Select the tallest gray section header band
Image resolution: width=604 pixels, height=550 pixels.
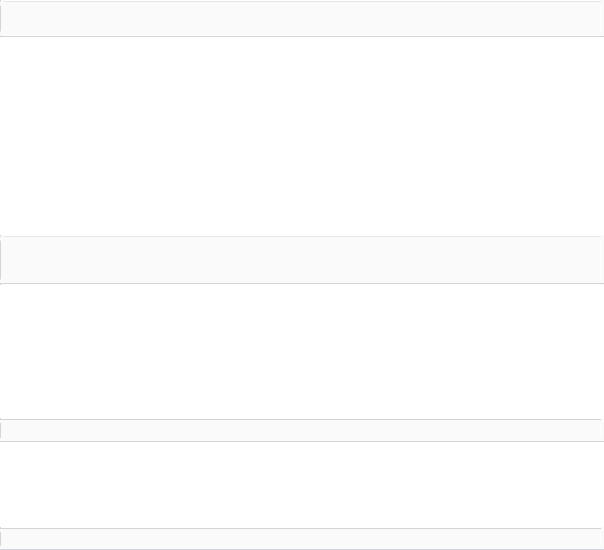click(x=302, y=260)
